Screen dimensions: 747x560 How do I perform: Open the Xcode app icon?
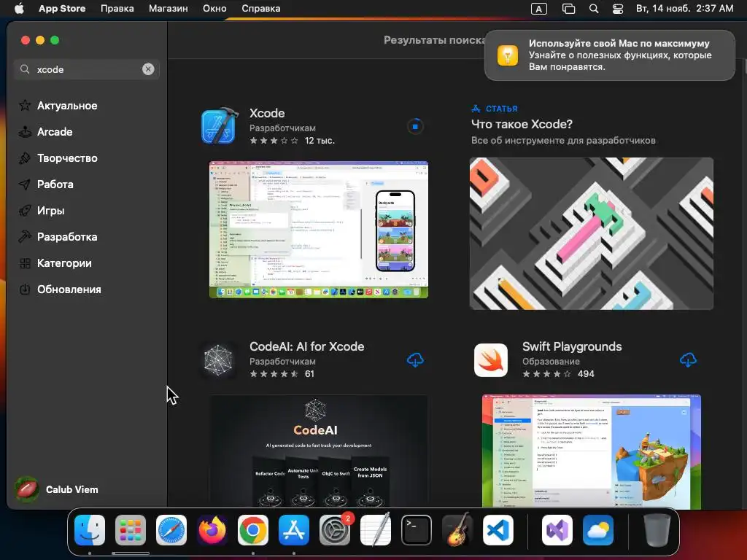coord(219,126)
